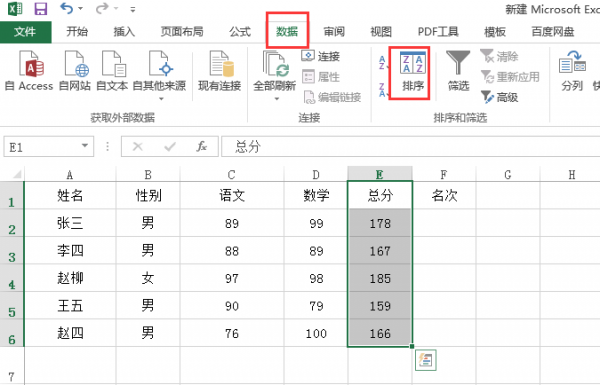Import data from website (自网站)
Image resolution: width=600 pixels, height=385 pixels.
(75, 71)
